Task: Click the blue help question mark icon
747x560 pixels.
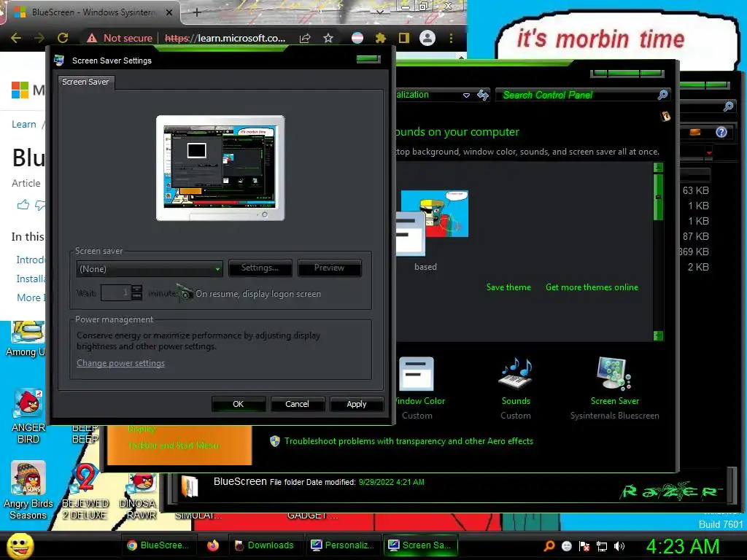Action: [721, 132]
